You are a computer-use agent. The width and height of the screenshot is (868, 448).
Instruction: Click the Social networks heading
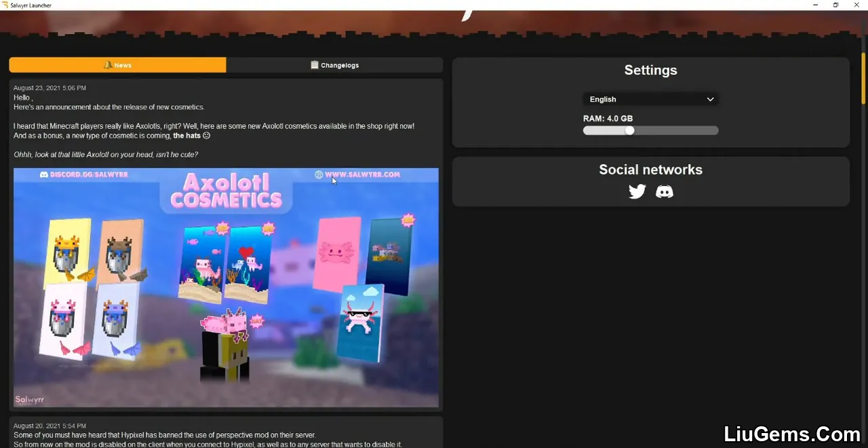coord(650,170)
